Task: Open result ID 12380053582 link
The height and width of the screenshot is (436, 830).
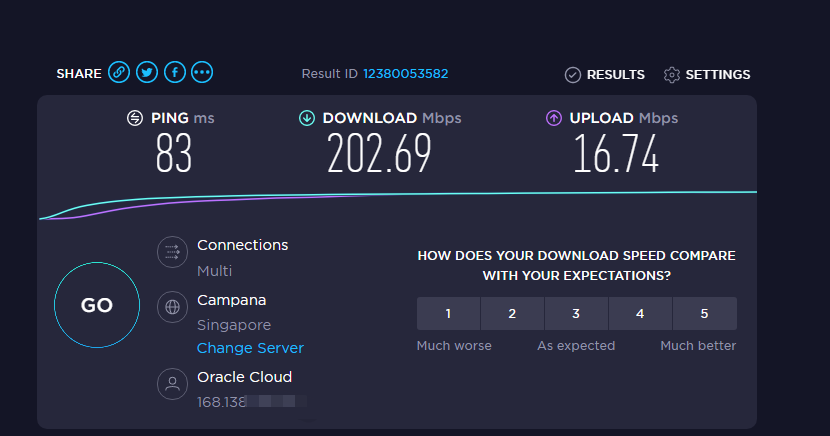Action: [x=405, y=74]
